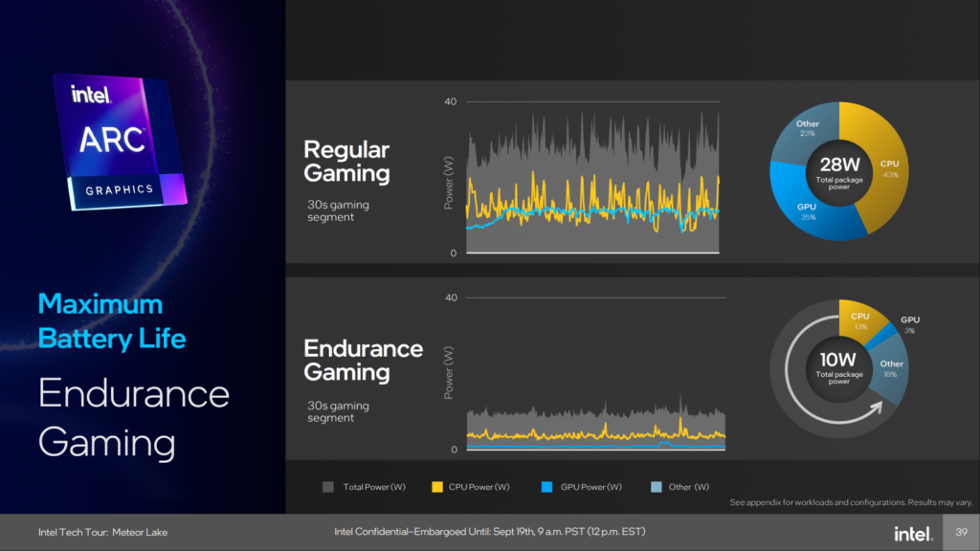Click the 'GPU Power (W)' legend label
Image resolution: width=980 pixels, height=551 pixels.
click(x=591, y=487)
